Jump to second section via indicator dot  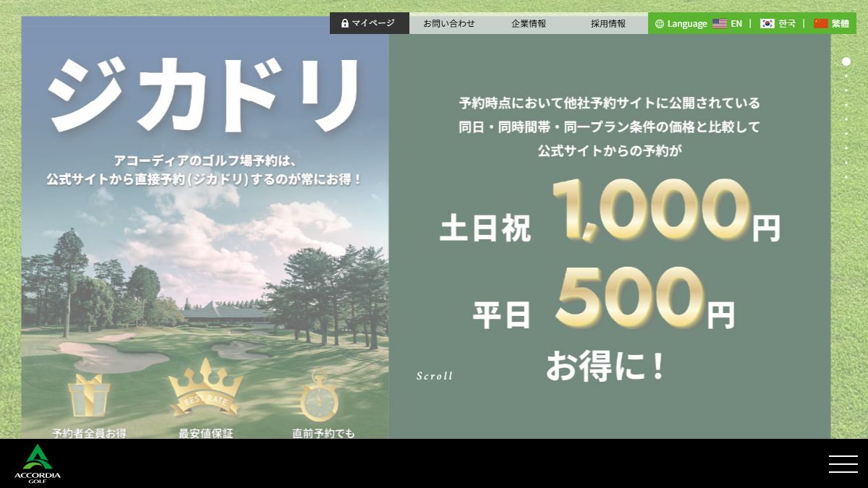[846, 76]
